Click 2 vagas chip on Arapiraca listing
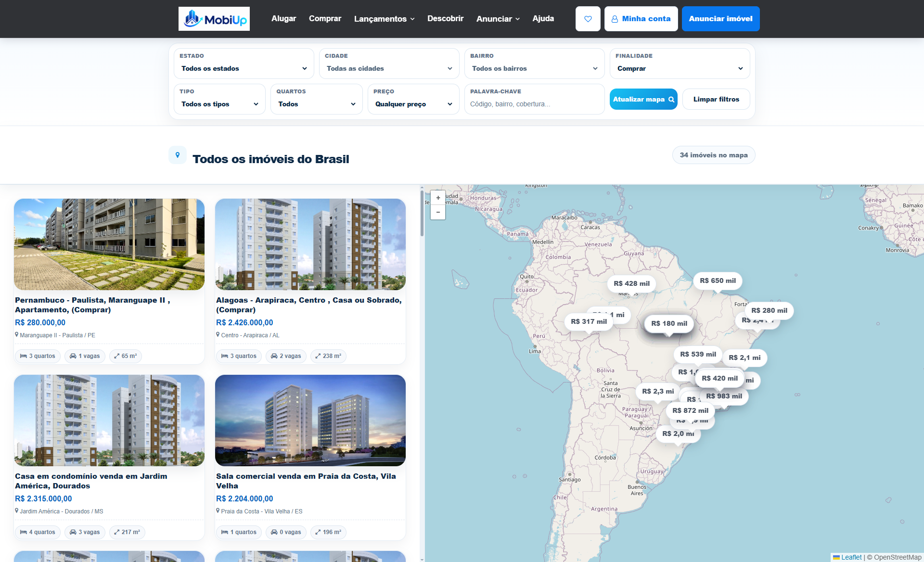Viewport: 924px width, 562px height. pyautogui.click(x=286, y=356)
